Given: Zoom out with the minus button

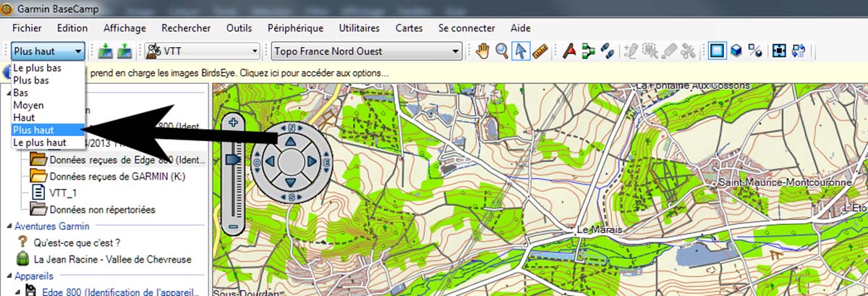Looking at the screenshot, I should tap(233, 227).
